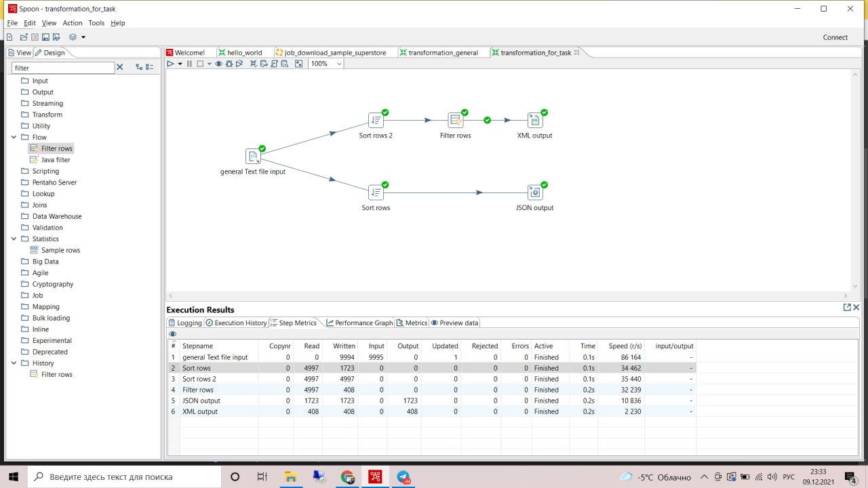Toggle the eye icon in Step Metrics
868x488 pixels.
[173, 334]
